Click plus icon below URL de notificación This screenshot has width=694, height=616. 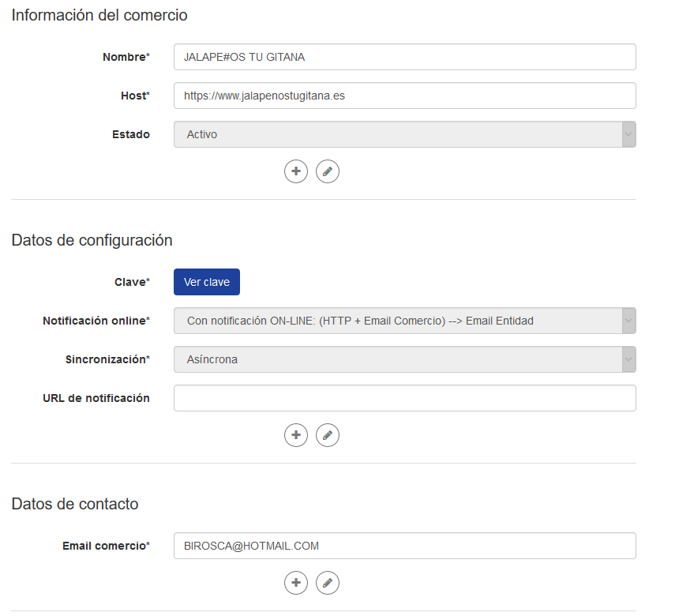[x=295, y=435]
